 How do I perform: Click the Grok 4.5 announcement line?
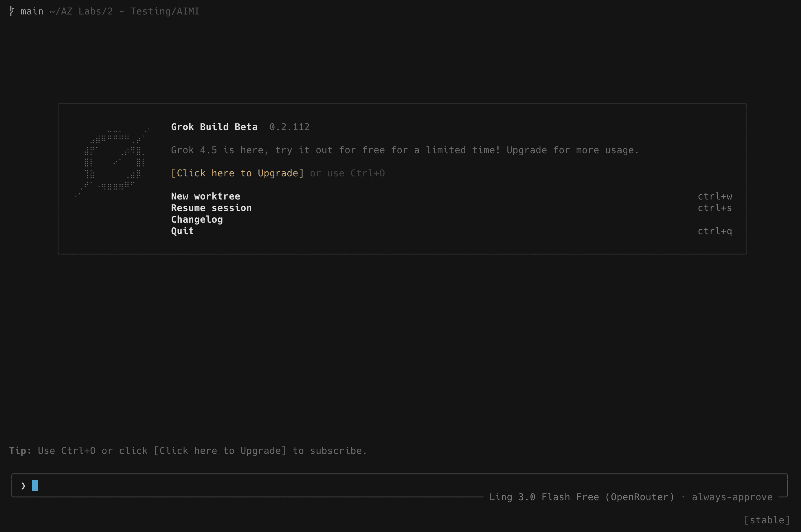click(x=405, y=150)
